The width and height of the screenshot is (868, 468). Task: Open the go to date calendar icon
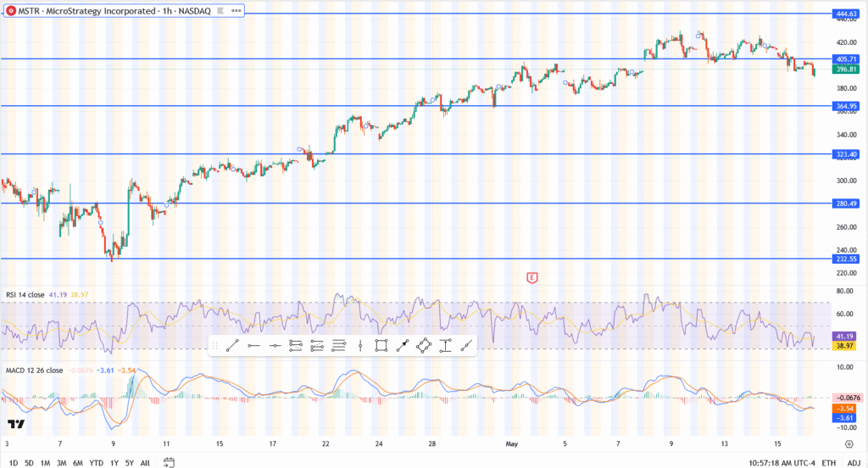tap(169, 462)
